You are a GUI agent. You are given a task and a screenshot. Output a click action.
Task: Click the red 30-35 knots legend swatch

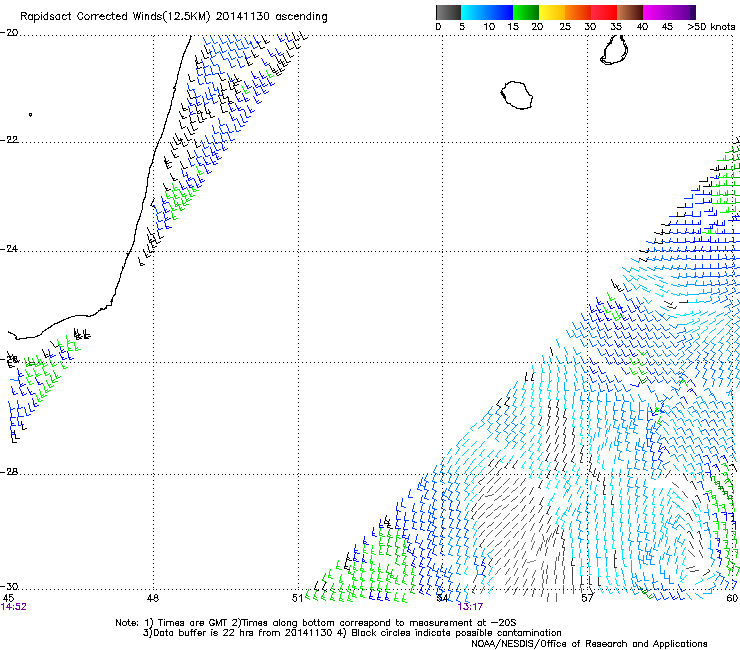pos(604,12)
